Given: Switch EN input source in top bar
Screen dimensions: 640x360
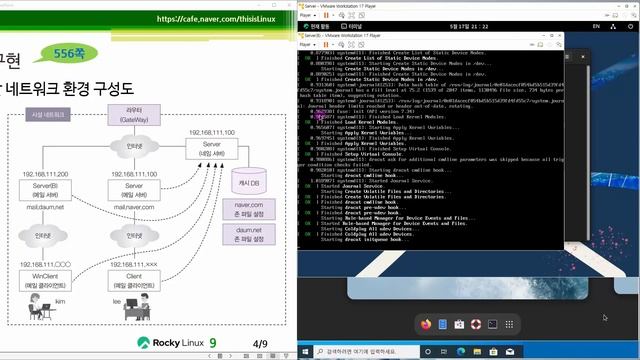Looking at the screenshot, I should 596,26.
